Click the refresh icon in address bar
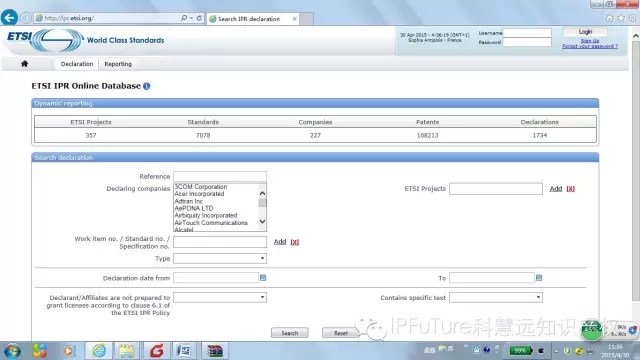 [x=199, y=18]
